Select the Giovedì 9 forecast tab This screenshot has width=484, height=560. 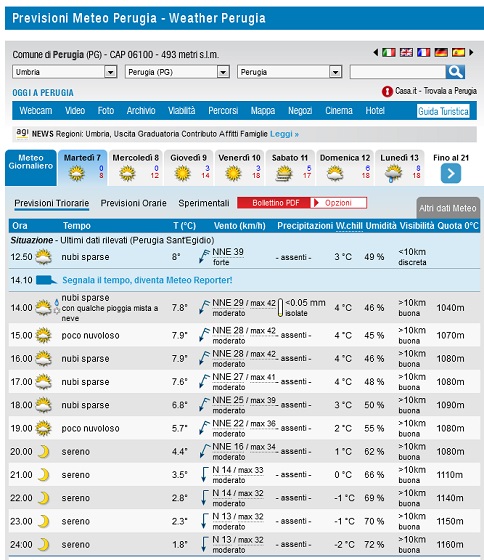(188, 168)
